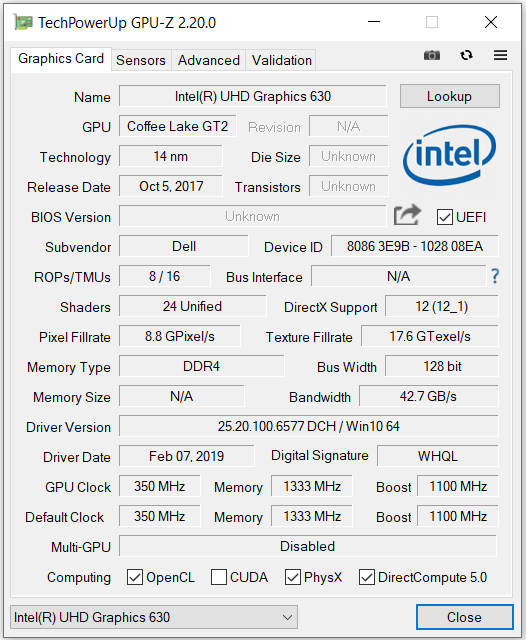
Task: Minimize the GPU-Z window
Action: pyautogui.click(x=374, y=22)
